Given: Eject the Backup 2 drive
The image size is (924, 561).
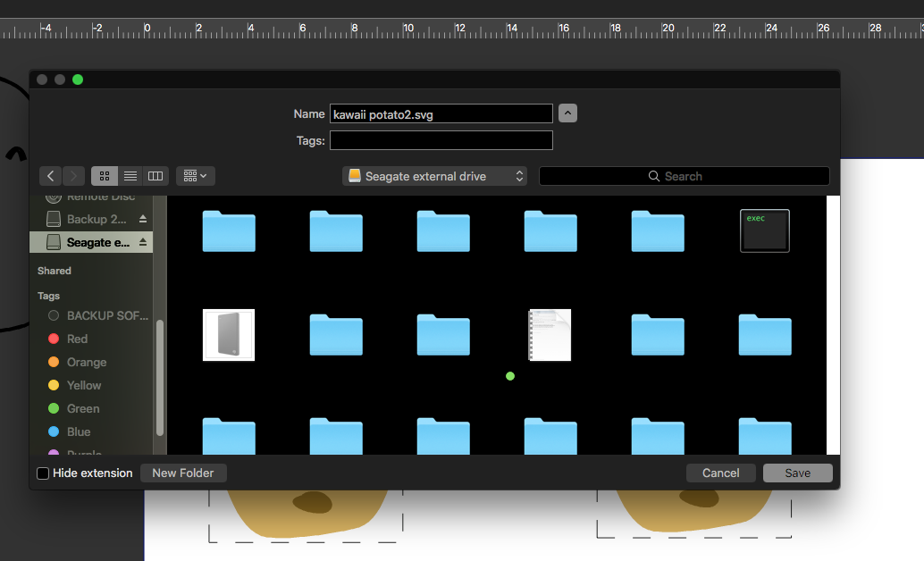Looking at the screenshot, I should [x=143, y=220].
